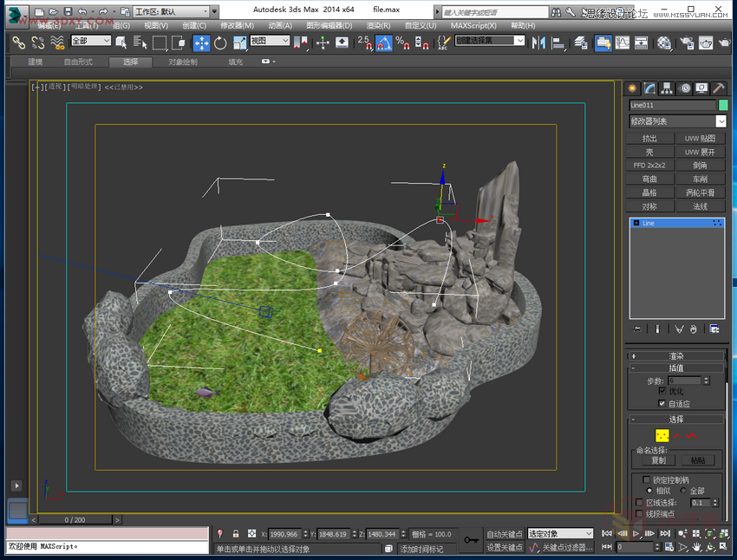This screenshot has width=737, height=560.
Task: Open the 修改器列表 dropdown
Action: pos(678,121)
